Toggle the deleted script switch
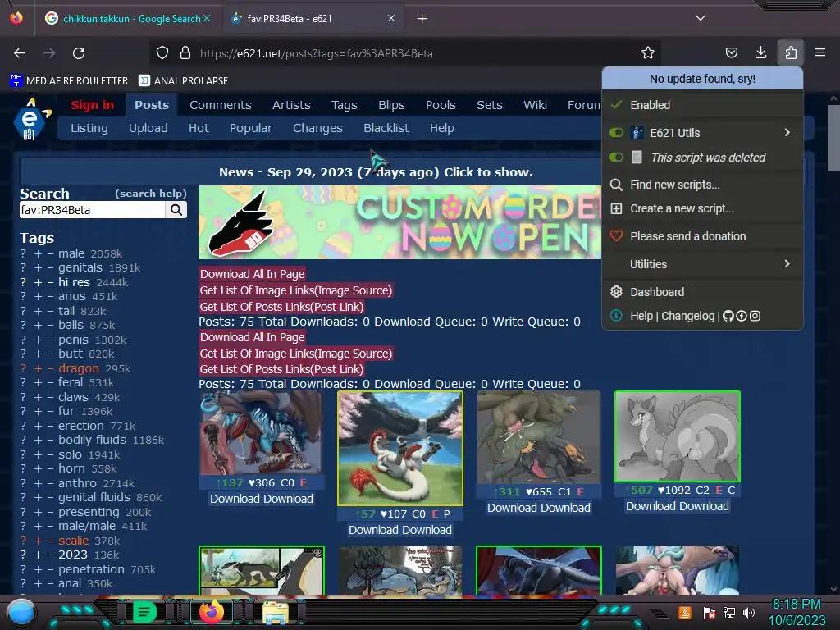This screenshot has width=840, height=630. tap(617, 157)
